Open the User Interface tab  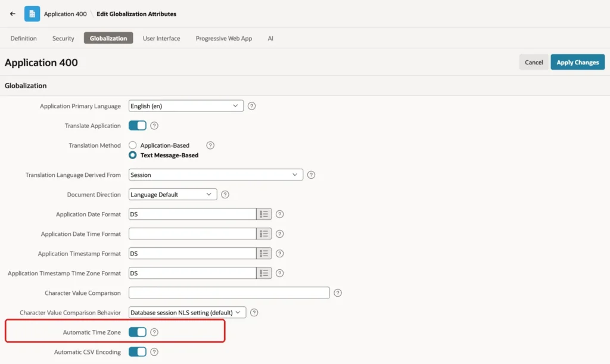tap(161, 38)
